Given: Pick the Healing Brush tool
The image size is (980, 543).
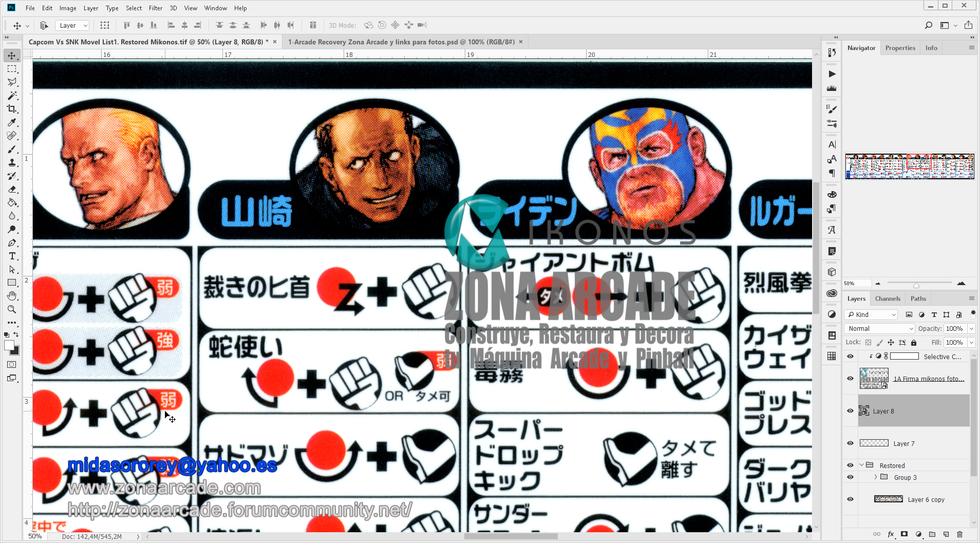Looking at the screenshot, I should click(12, 136).
